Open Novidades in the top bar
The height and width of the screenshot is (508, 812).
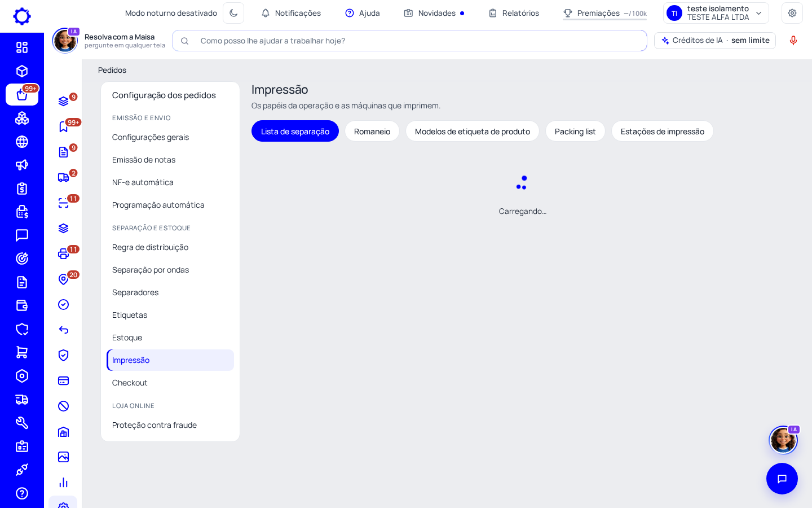coord(434,13)
